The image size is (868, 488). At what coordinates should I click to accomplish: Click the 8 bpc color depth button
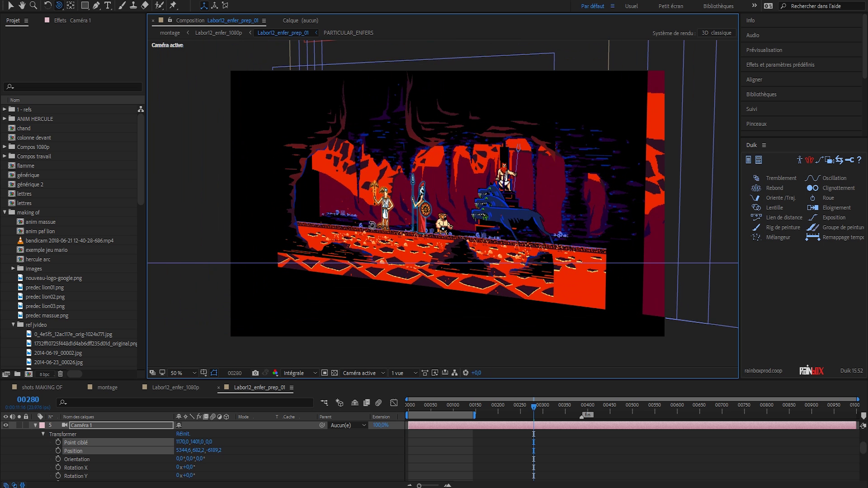click(44, 374)
